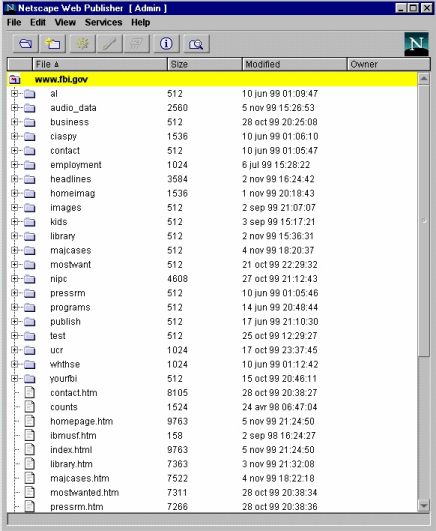The image size is (436, 531).
Task: Click the majcases.htm document icon
Action: coord(29,478)
